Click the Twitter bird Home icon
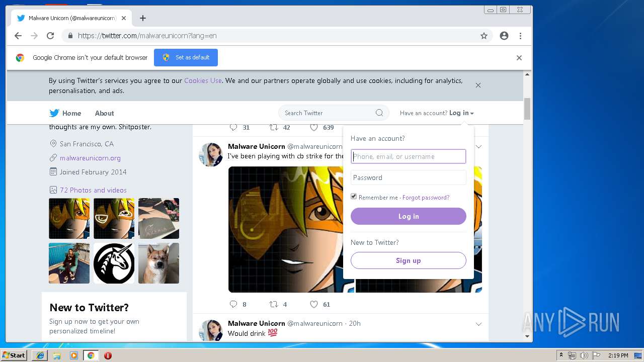 tap(54, 113)
